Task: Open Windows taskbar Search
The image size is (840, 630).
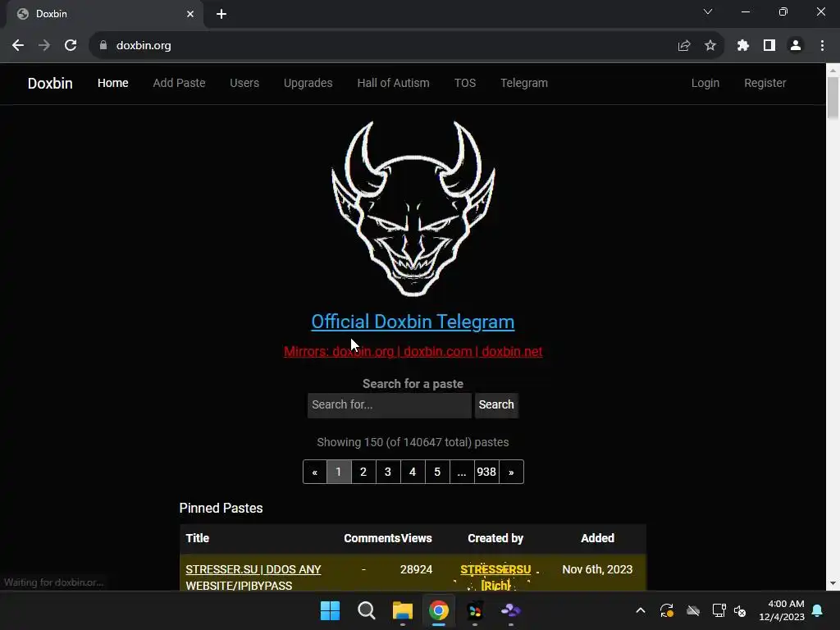Action: point(367,610)
